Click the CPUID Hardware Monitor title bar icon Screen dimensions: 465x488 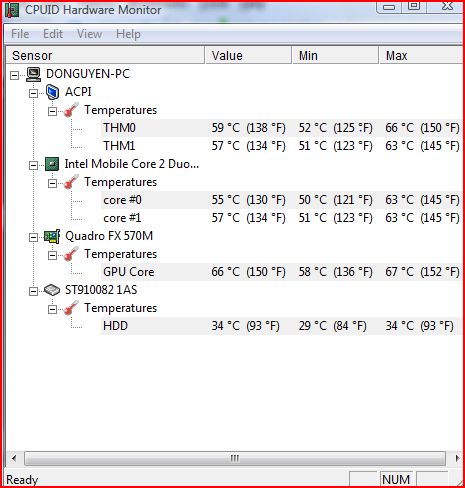[12, 10]
